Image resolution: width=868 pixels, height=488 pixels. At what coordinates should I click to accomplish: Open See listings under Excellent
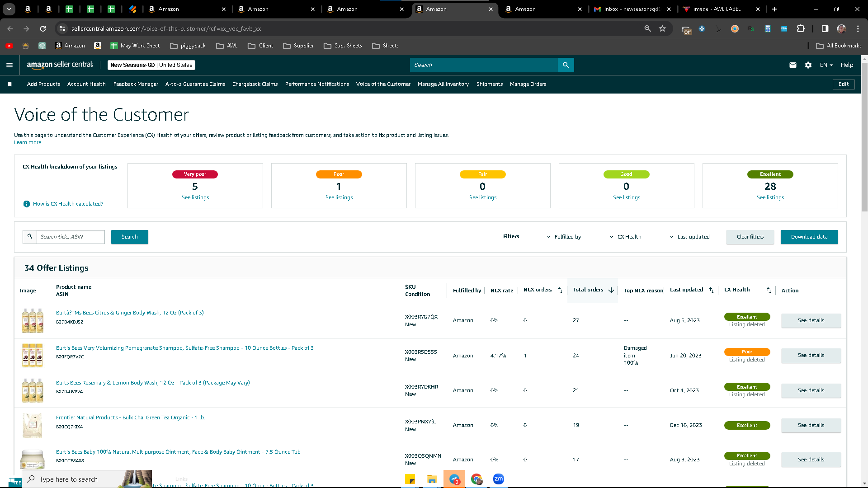tap(770, 197)
